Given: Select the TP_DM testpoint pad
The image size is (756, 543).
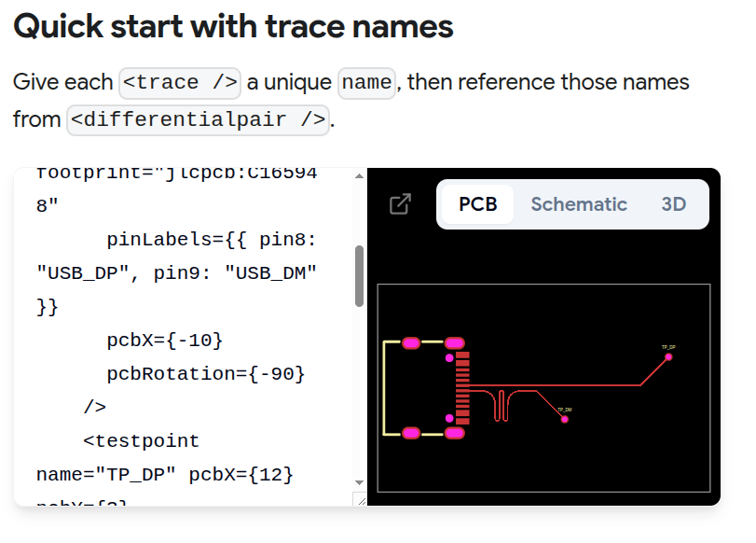Looking at the screenshot, I should [565, 420].
